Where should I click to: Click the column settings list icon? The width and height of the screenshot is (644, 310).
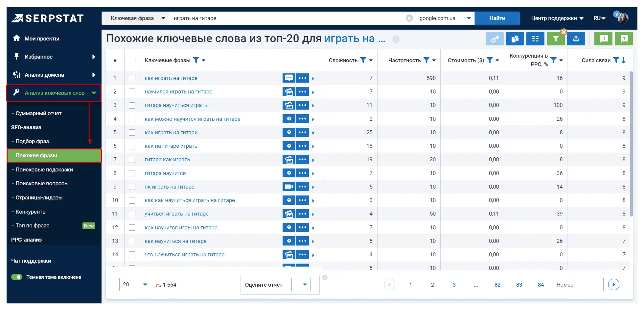[x=535, y=39]
